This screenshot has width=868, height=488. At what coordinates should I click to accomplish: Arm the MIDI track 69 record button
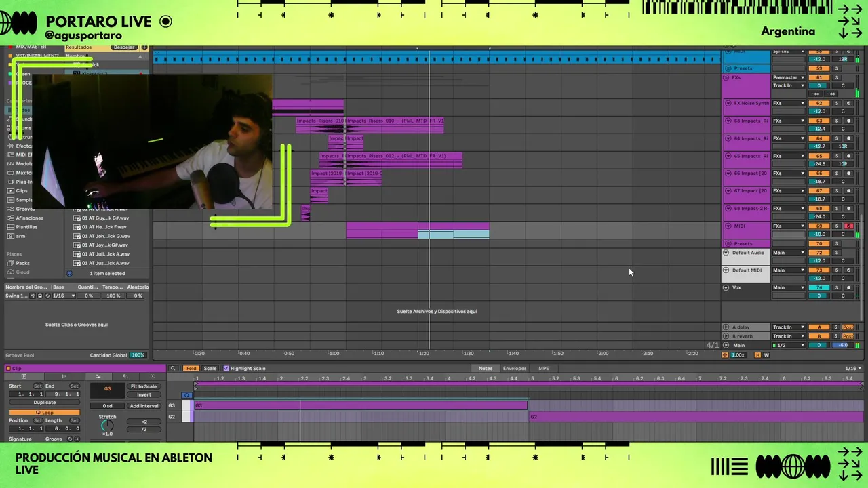848,226
